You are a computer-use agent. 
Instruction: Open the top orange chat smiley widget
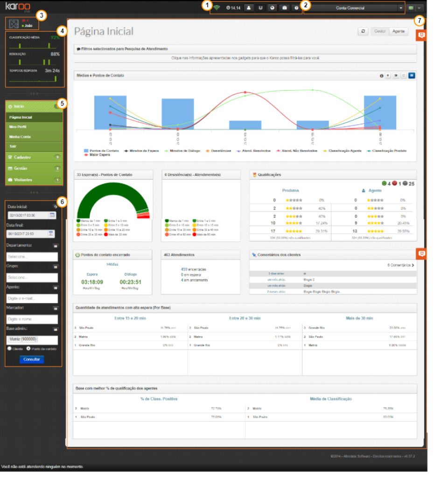coord(422,35)
